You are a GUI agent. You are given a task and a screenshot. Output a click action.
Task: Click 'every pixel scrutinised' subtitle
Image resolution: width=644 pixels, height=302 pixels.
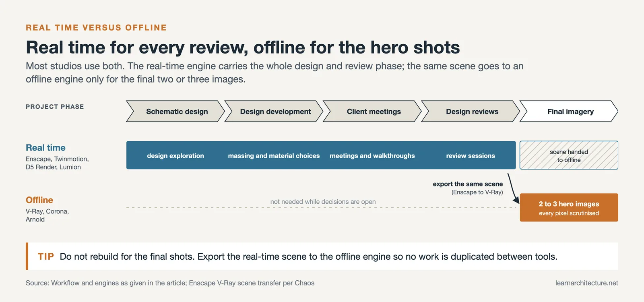click(569, 213)
